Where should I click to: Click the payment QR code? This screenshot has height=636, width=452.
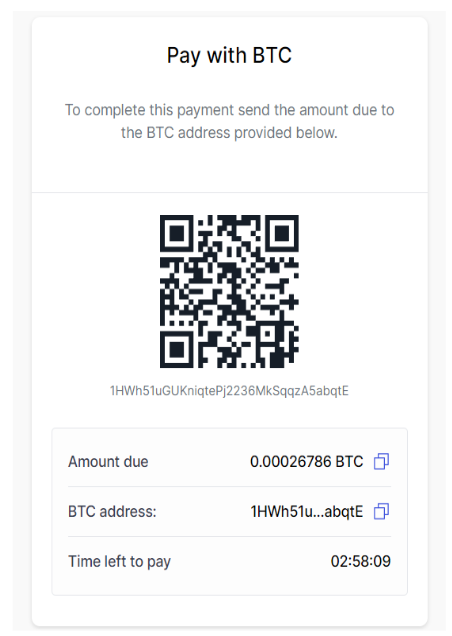tap(229, 291)
